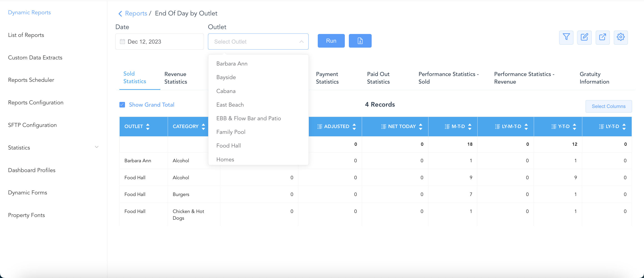Screen dimensions: 644x278
Task: Click the calendar icon in Date field
Action: coord(122,42)
